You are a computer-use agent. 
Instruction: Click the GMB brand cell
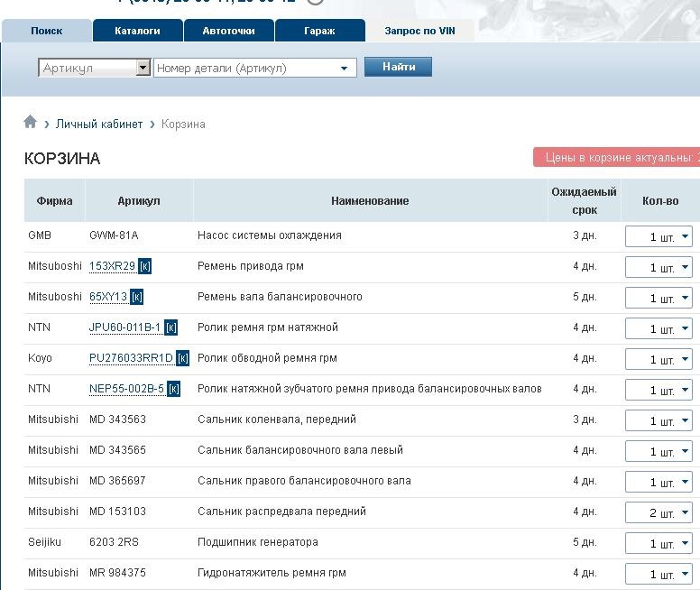tap(40, 235)
